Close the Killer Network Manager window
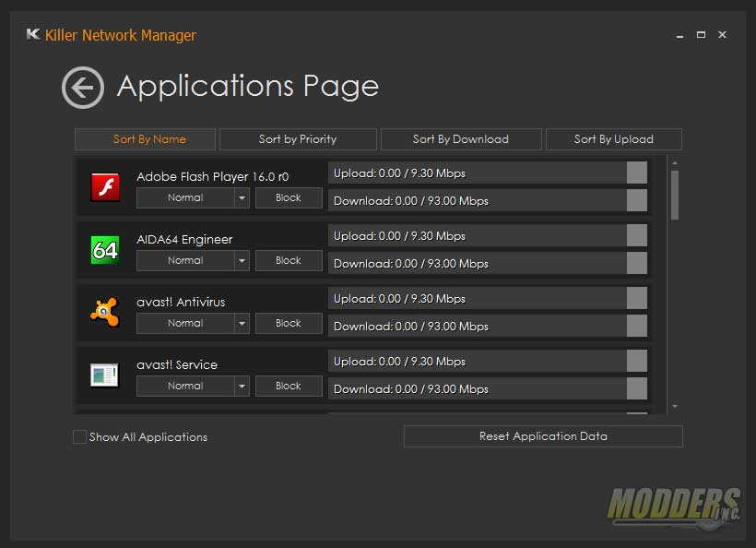The image size is (756, 548). tap(722, 35)
